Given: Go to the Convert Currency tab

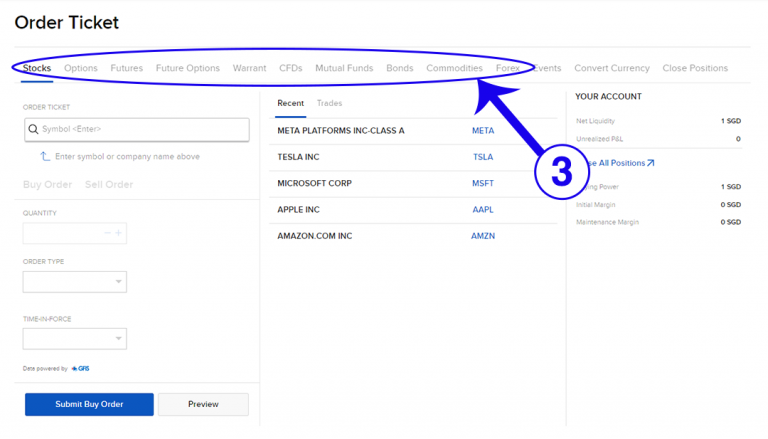Looking at the screenshot, I should [x=611, y=68].
